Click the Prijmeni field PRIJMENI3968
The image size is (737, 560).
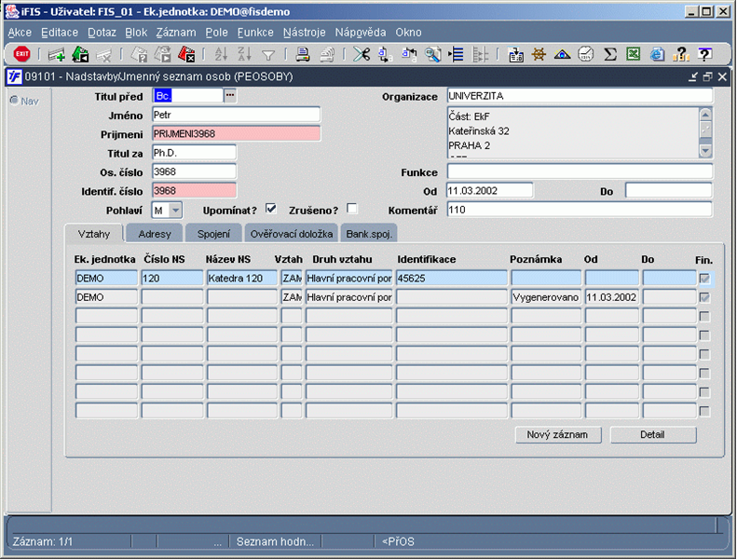[x=236, y=133]
